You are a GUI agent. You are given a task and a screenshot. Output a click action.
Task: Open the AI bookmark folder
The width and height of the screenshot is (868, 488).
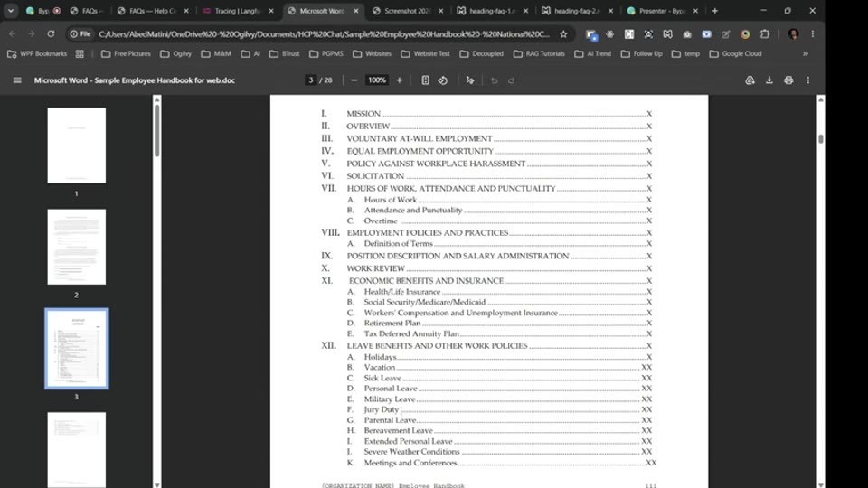(x=250, y=53)
